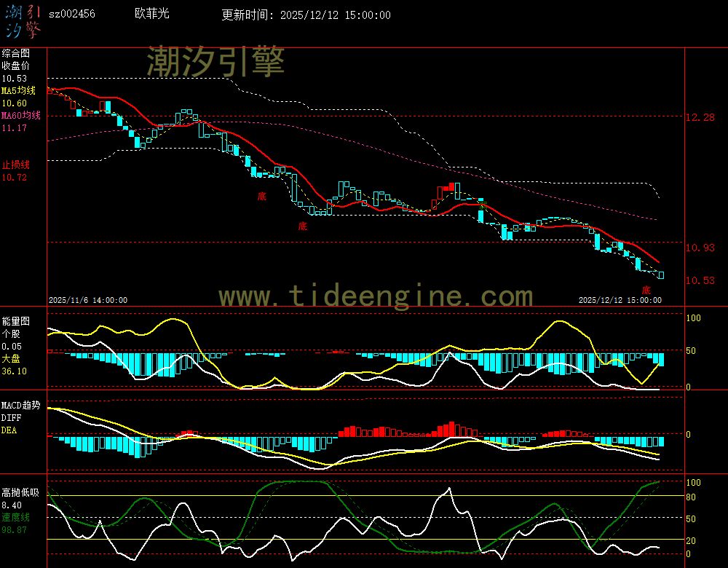The width and height of the screenshot is (728, 568).
Task: Select the red candlestick cluster at mid-chart
Action: click(x=445, y=193)
